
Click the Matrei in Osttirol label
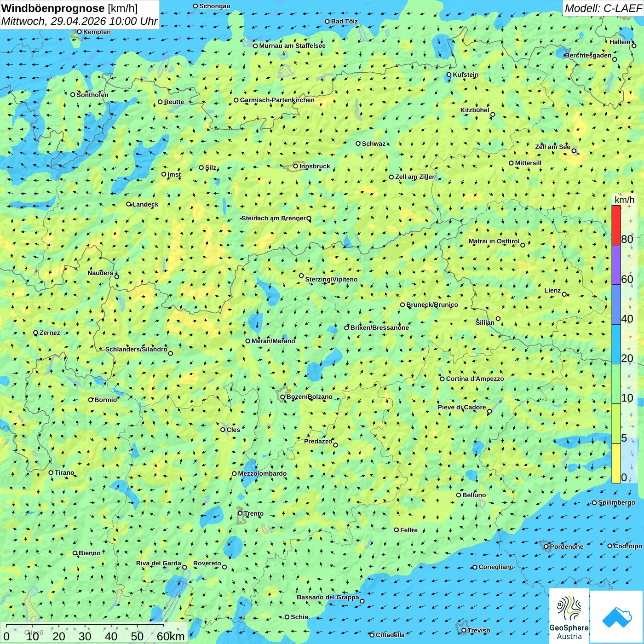(494, 241)
